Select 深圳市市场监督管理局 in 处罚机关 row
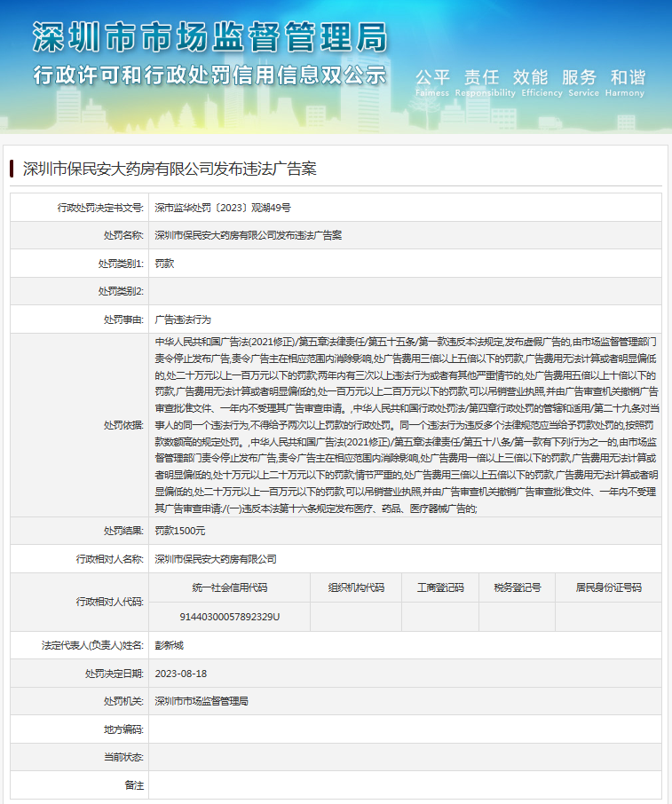 (202, 701)
